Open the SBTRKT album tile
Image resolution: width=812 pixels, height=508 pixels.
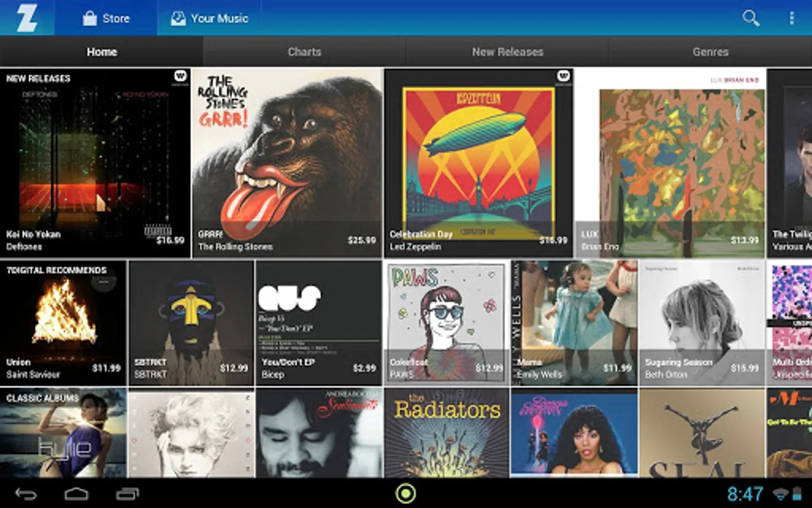click(191, 323)
